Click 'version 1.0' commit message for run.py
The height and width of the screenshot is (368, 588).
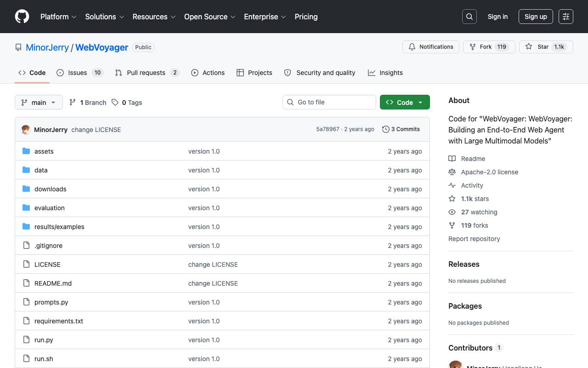coord(204,340)
